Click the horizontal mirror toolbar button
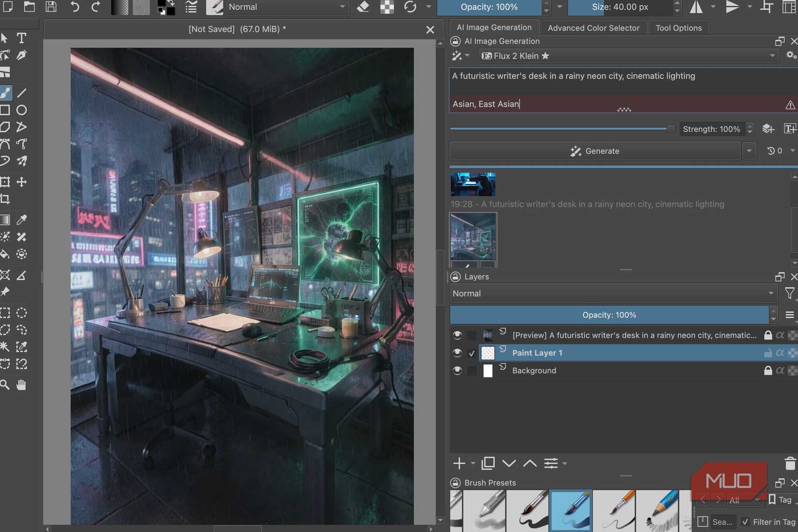The width and height of the screenshot is (798, 532). (x=697, y=7)
